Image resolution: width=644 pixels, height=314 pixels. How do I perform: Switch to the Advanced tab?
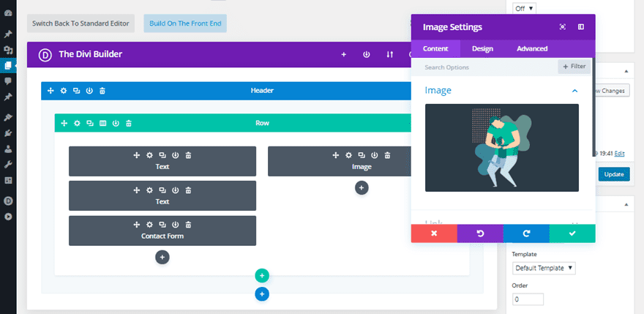pos(532,48)
